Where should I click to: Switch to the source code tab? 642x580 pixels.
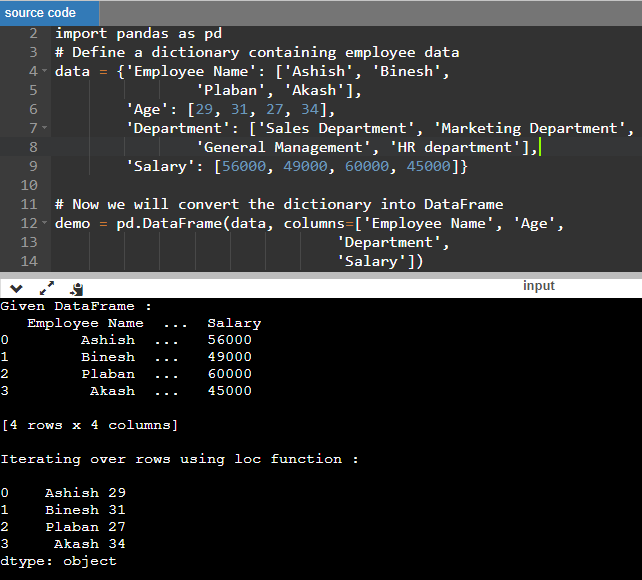pyautogui.click(x=41, y=13)
